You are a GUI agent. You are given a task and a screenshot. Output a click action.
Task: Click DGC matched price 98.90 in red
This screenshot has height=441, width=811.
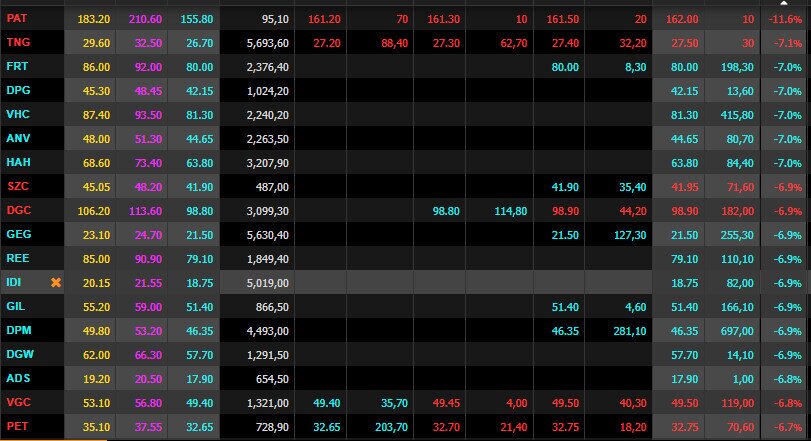tap(684, 211)
